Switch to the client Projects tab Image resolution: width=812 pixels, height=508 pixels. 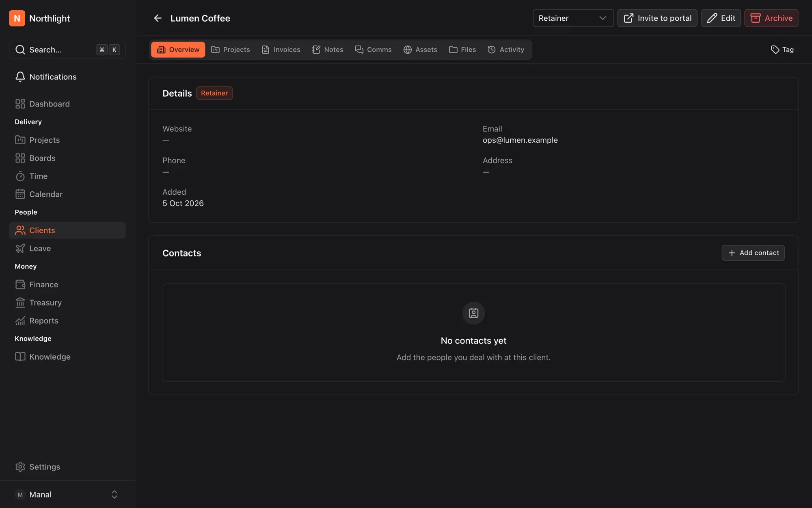coord(231,50)
